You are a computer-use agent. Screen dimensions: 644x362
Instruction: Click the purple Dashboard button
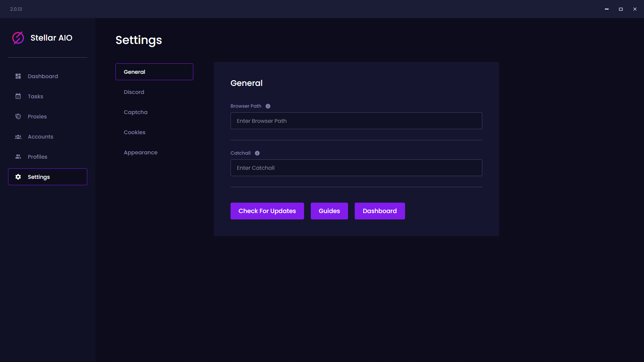pos(380,211)
